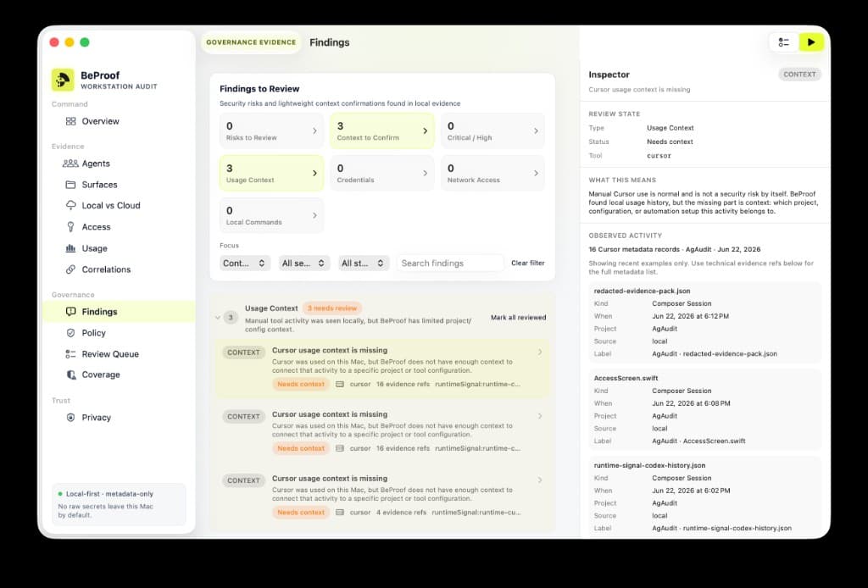The image size is (868, 588).
Task: Click the Findings speech bubble icon
Action: coord(71,312)
